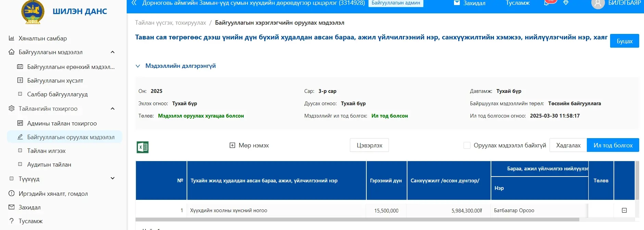The image size is (644, 230).
Task: Click the Байгууллагын админ badge
Action: (396, 3)
